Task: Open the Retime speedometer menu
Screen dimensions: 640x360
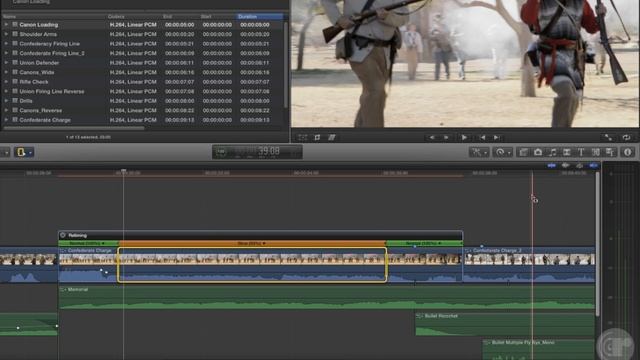Action: [x=502, y=152]
